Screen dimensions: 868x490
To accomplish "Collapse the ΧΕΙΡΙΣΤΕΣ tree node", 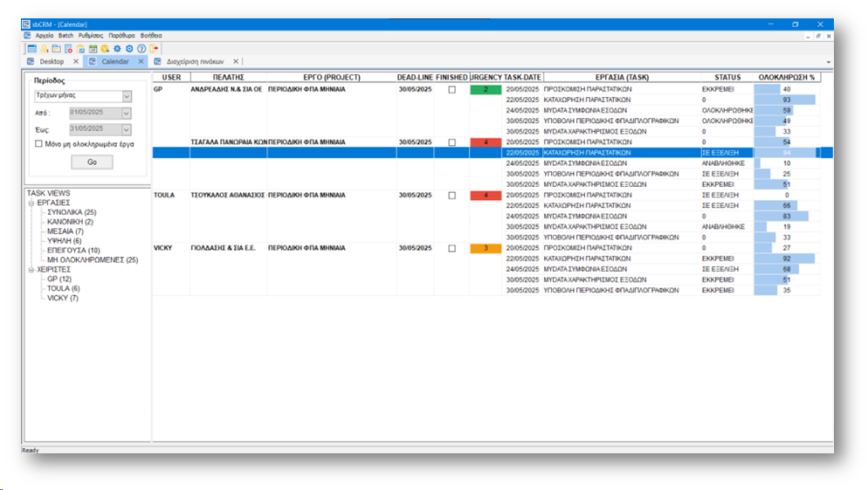I will point(31,269).
